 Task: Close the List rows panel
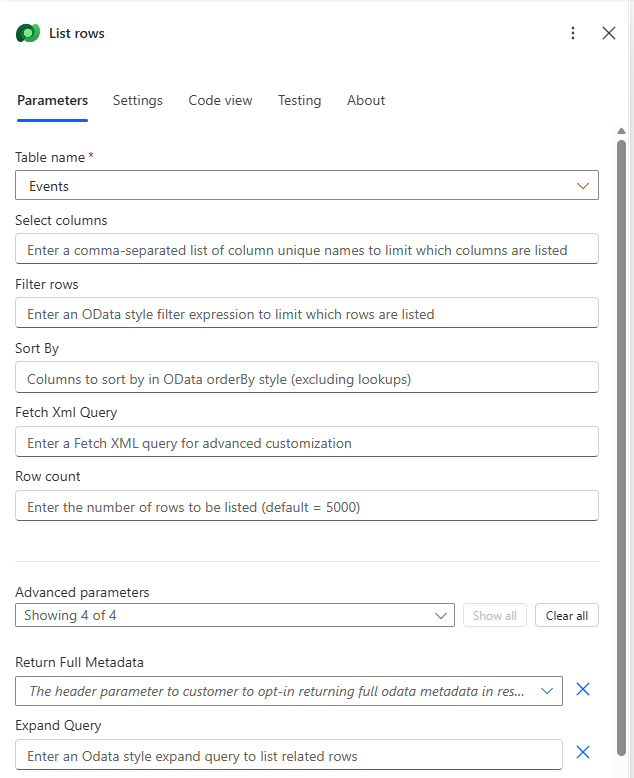[x=608, y=33]
